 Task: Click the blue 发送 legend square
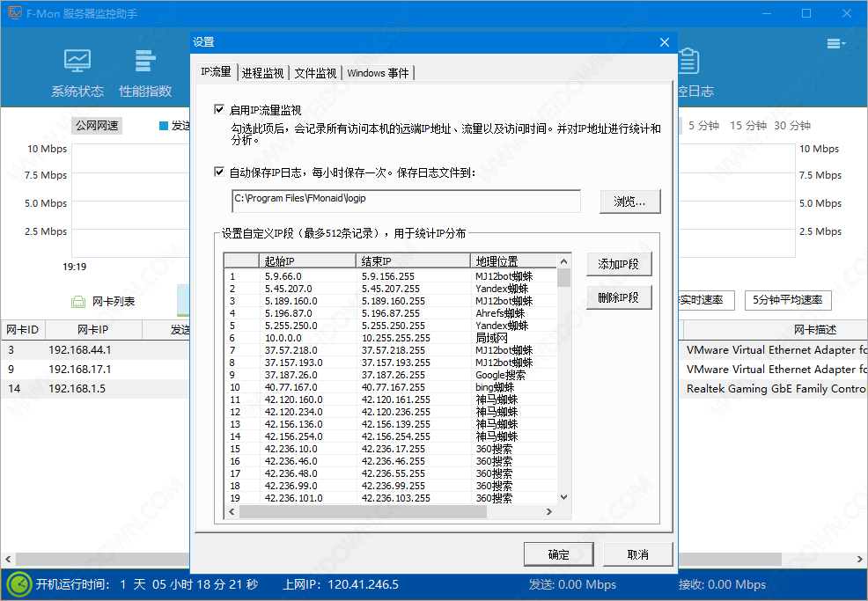[x=164, y=126]
